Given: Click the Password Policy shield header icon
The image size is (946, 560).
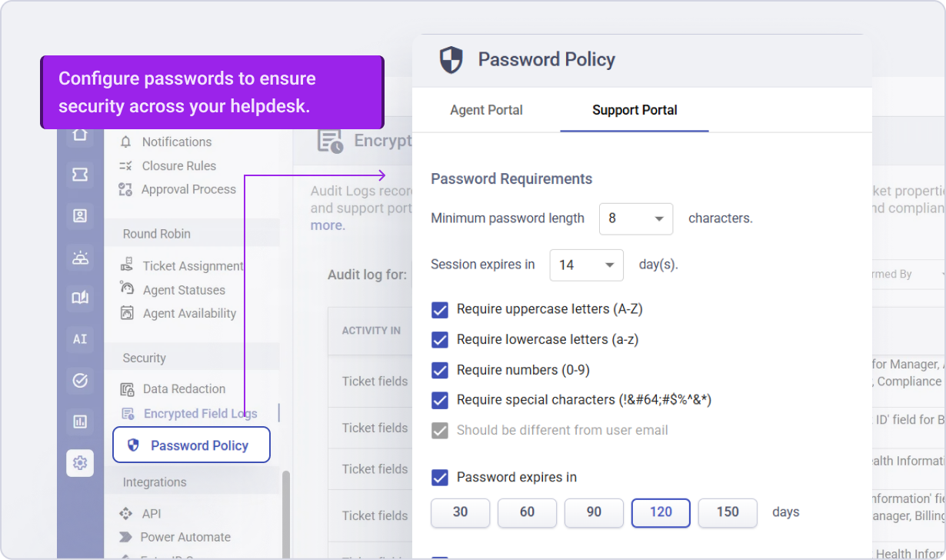Looking at the screenshot, I should [x=451, y=59].
